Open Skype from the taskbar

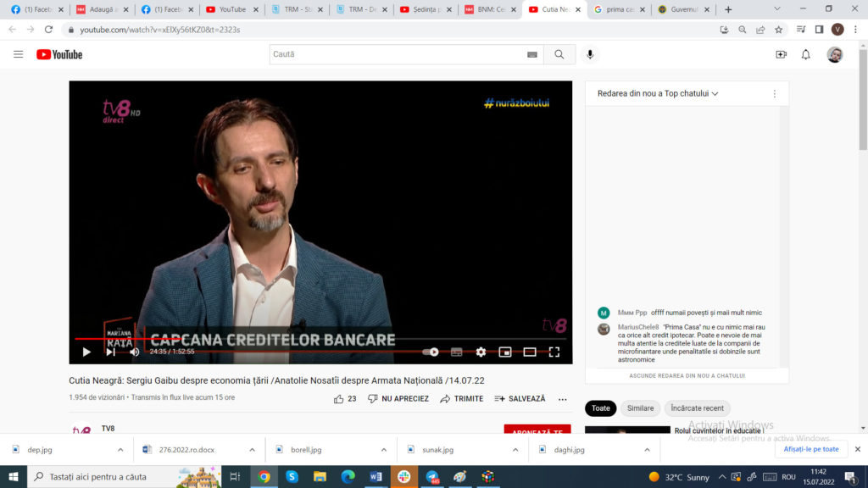click(292, 476)
